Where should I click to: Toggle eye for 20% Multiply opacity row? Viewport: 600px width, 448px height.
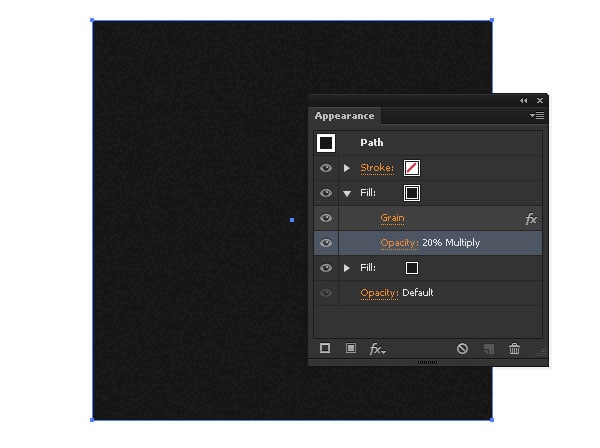tap(326, 243)
